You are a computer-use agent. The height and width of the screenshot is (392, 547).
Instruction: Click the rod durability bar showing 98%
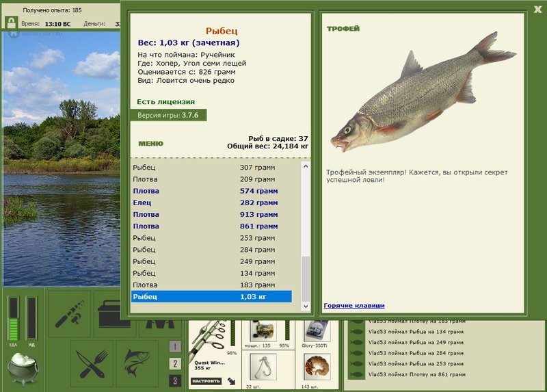pos(232,332)
